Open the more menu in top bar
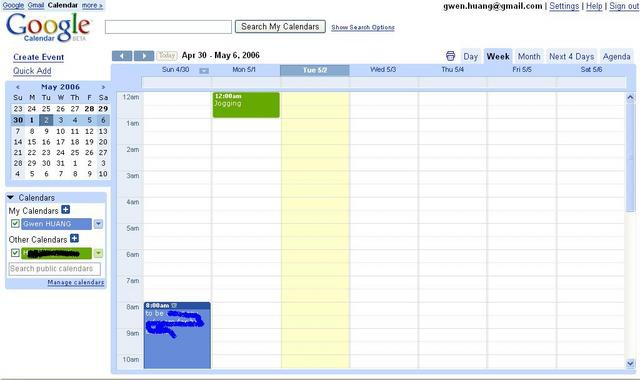 [x=92, y=5]
